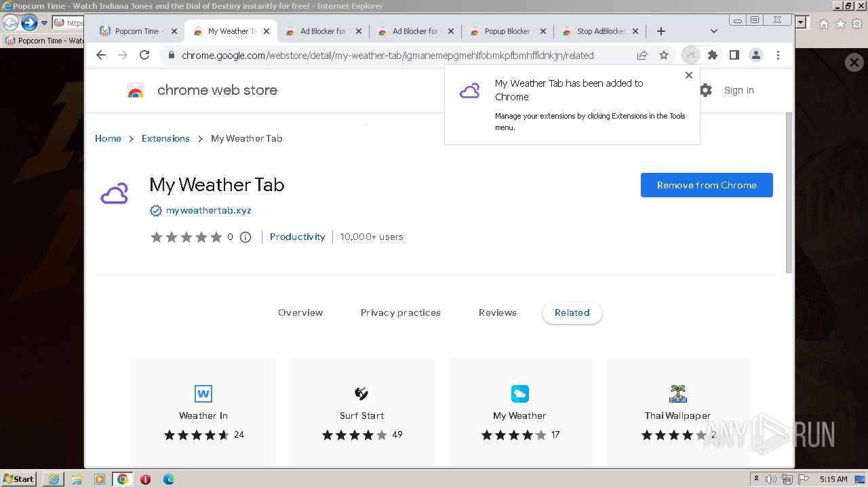Image resolution: width=868 pixels, height=488 pixels.
Task: Open Internet Explorer from taskbar
Action: 54,479
